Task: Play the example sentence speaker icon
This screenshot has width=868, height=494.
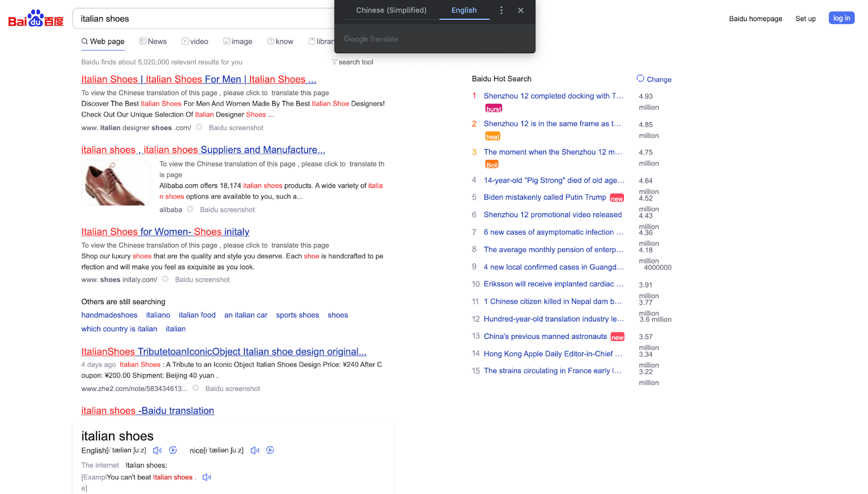Action: point(207,478)
